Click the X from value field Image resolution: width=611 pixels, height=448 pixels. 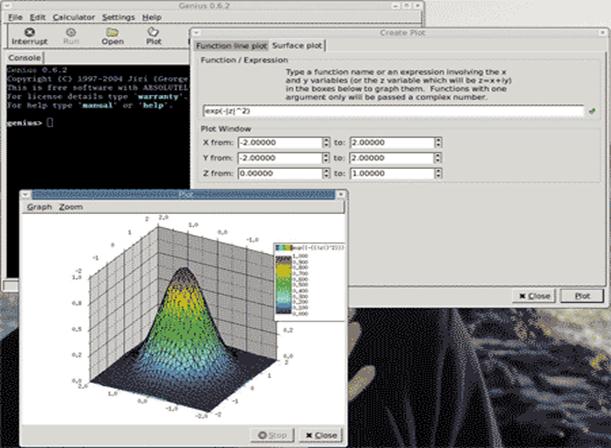click(281, 143)
